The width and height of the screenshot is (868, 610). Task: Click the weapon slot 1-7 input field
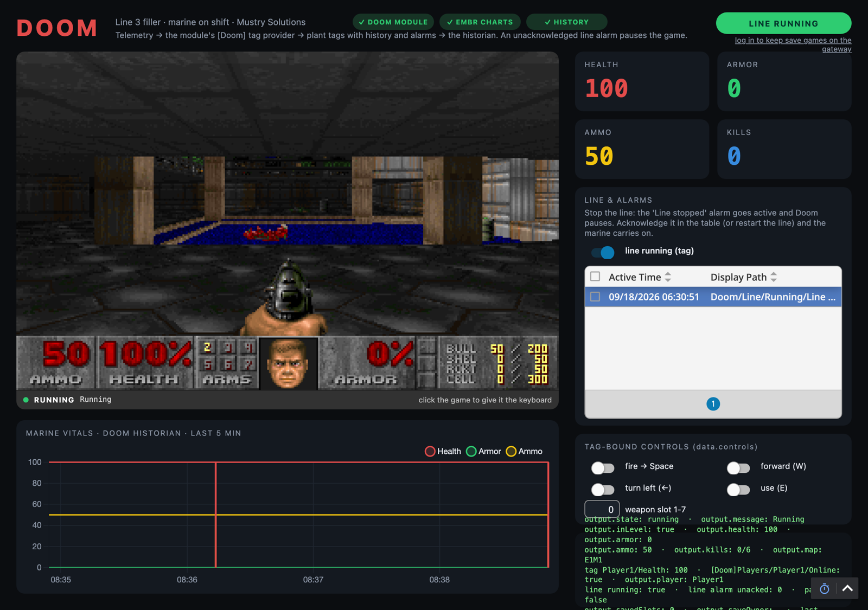click(602, 509)
